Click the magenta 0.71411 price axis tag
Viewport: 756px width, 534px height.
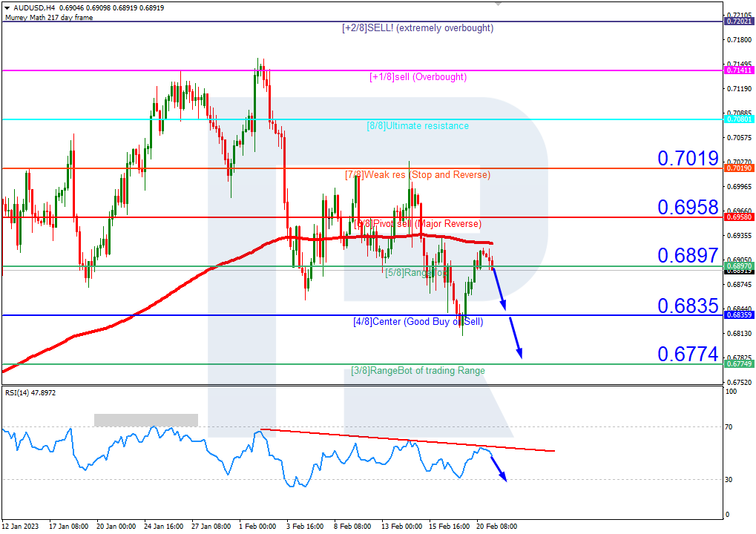click(x=739, y=70)
